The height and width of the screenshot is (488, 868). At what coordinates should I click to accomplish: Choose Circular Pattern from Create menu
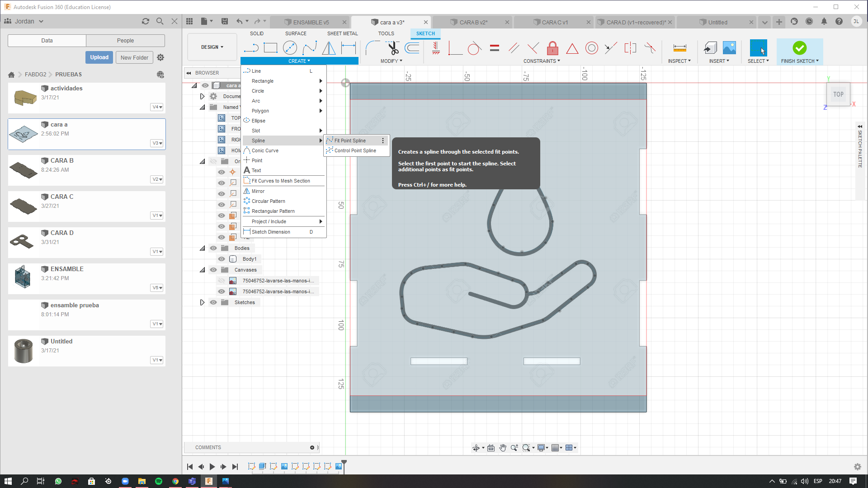(x=268, y=201)
